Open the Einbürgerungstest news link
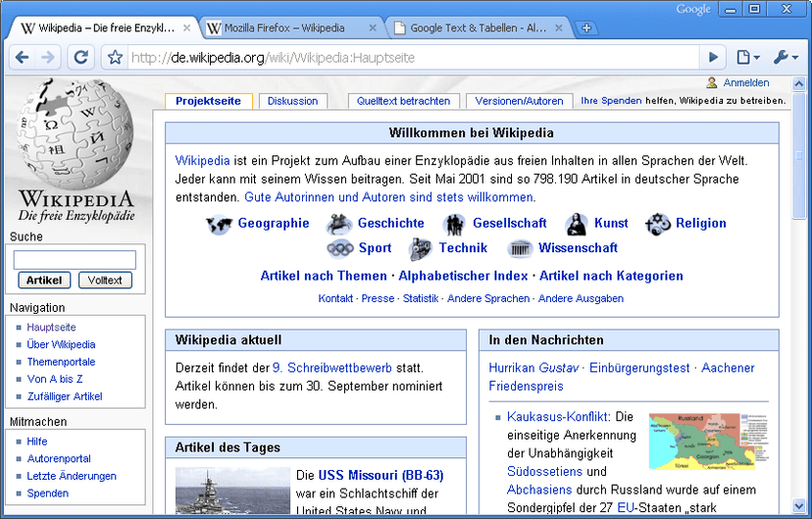This screenshot has width=812, height=519. tap(639, 368)
